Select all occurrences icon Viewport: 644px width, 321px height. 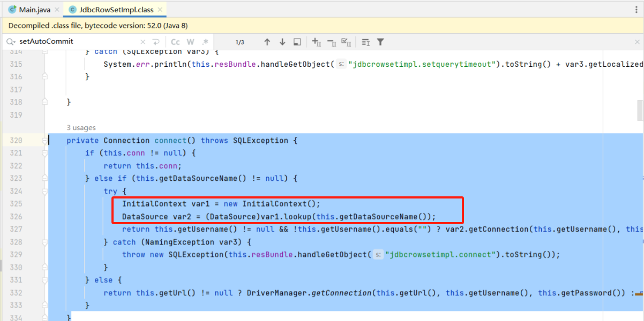pyautogui.click(x=346, y=42)
